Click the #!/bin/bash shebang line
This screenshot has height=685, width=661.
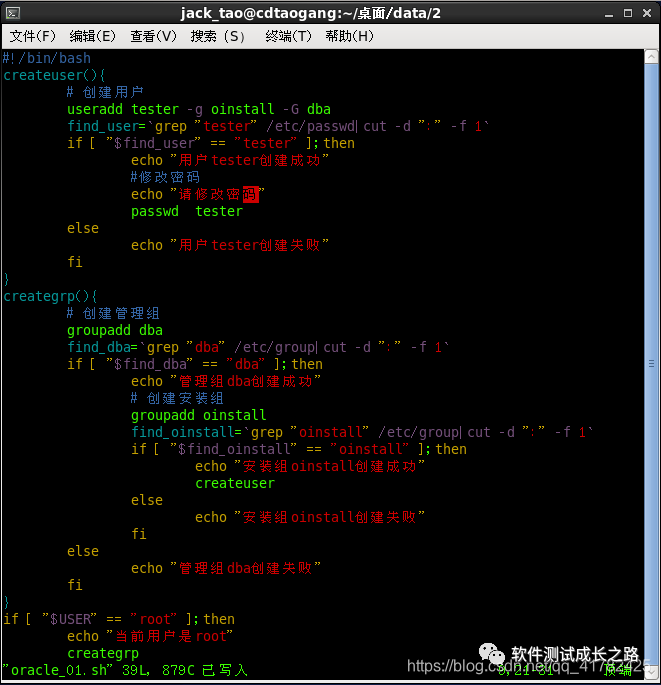point(47,58)
